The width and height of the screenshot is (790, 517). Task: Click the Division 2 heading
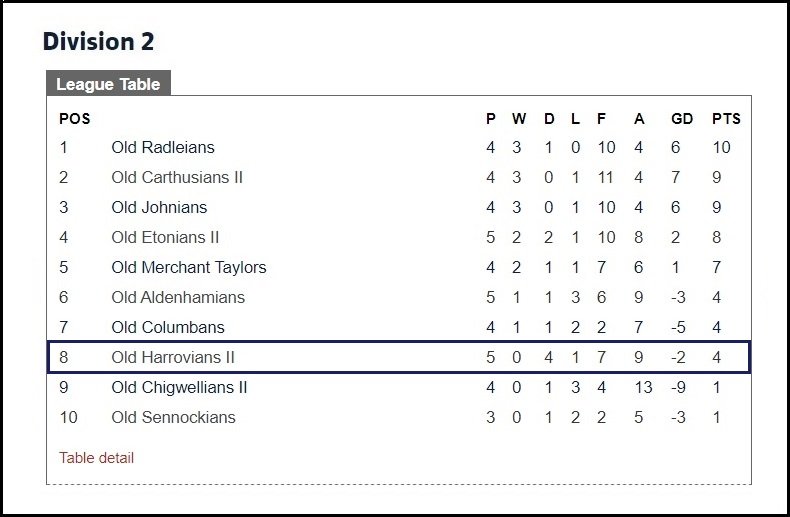click(x=98, y=42)
